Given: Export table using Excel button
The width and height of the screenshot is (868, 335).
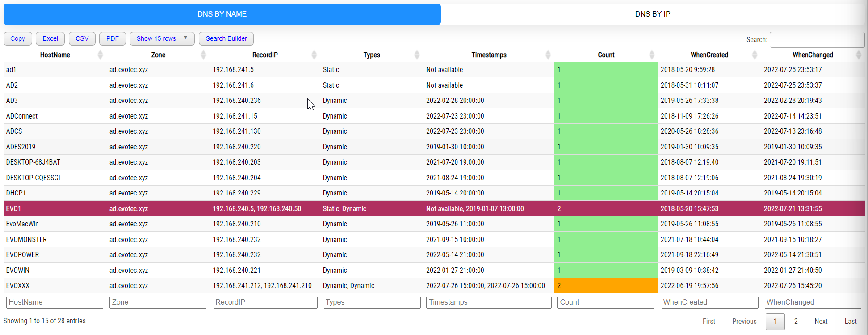Looking at the screenshot, I should click(x=50, y=38).
